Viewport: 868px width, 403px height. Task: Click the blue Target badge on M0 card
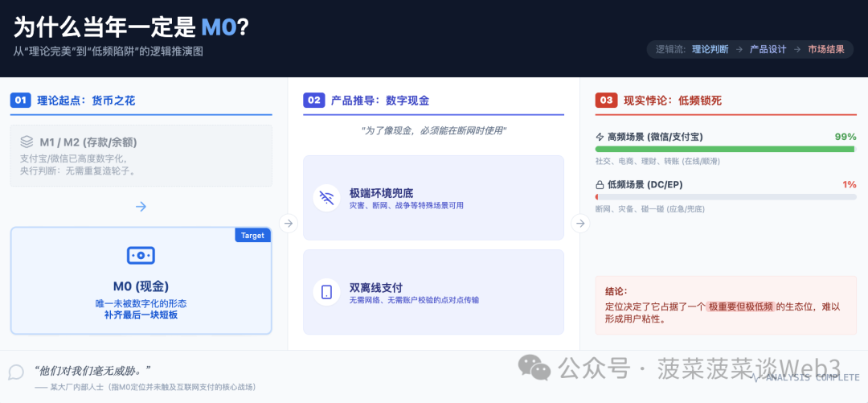click(x=252, y=235)
